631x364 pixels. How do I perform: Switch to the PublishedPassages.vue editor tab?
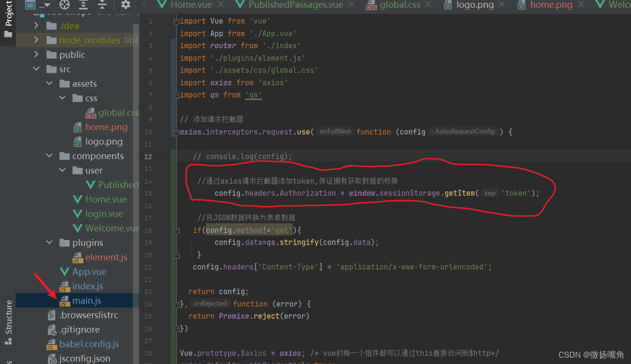pos(296,5)
